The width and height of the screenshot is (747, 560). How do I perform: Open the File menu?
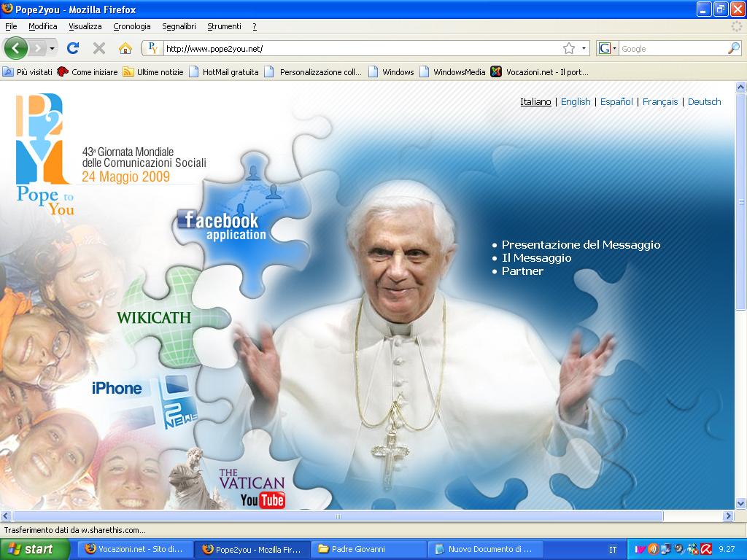[11, 27]
